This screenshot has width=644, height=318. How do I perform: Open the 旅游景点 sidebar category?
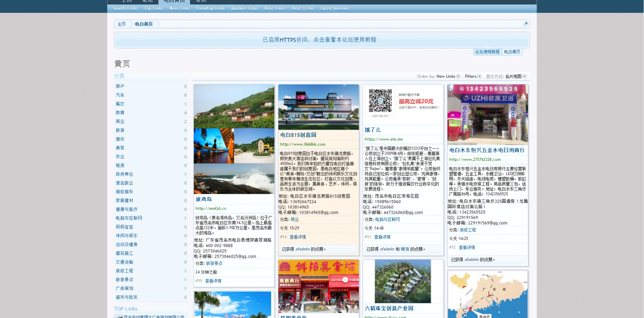click(124, 280)
